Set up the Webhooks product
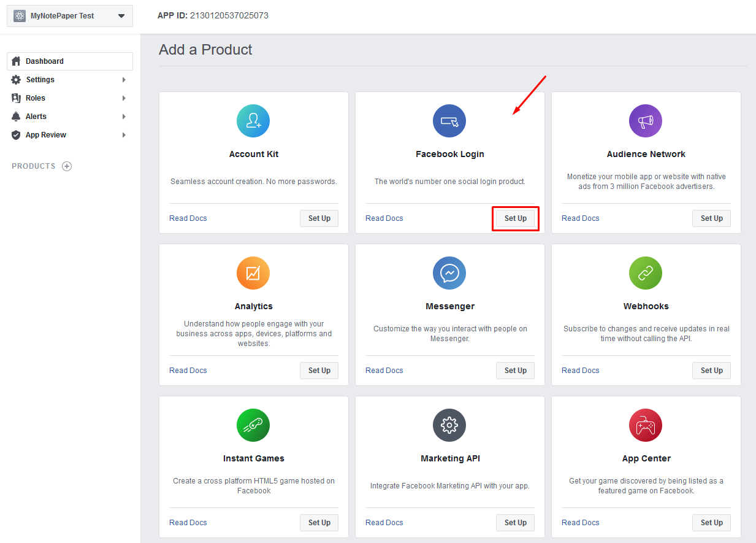 [711, 371]
